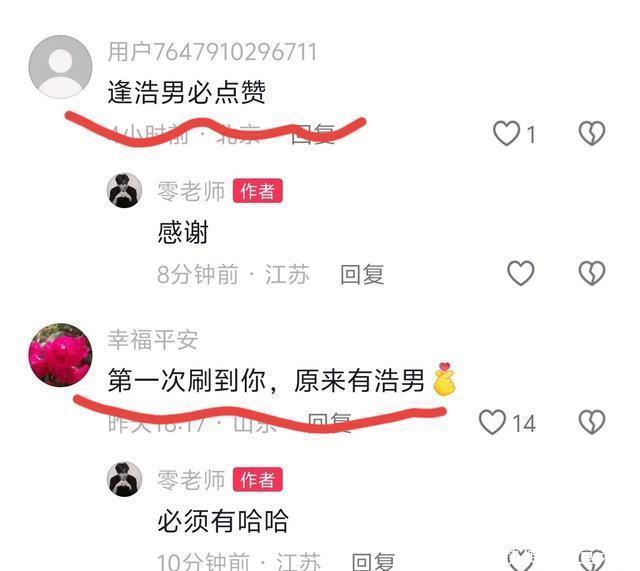The width and height of the screenshot is (640, 571).
Task: Open username 用户7647910296711 profile
Action: pos(212,52)
